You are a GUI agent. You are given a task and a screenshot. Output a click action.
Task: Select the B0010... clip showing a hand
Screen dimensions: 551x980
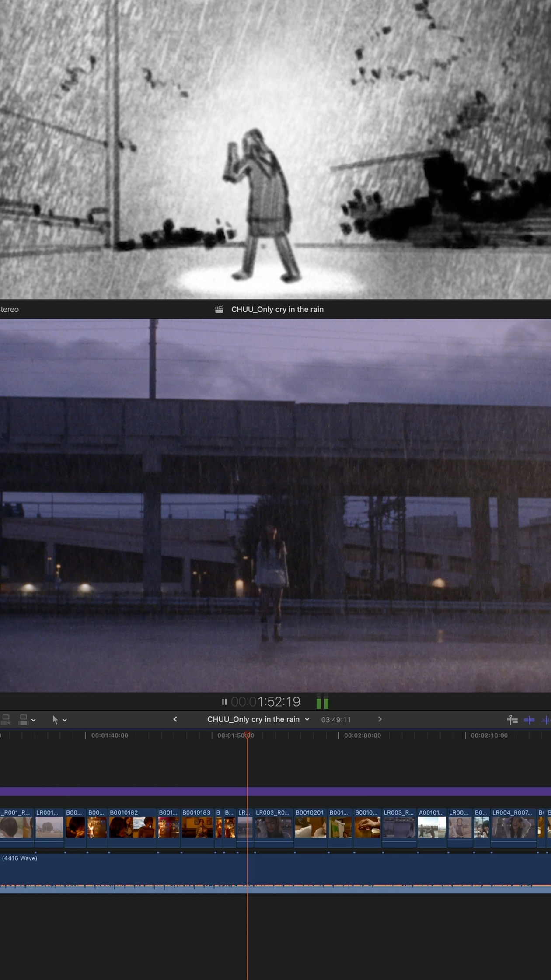click(367, 828)
